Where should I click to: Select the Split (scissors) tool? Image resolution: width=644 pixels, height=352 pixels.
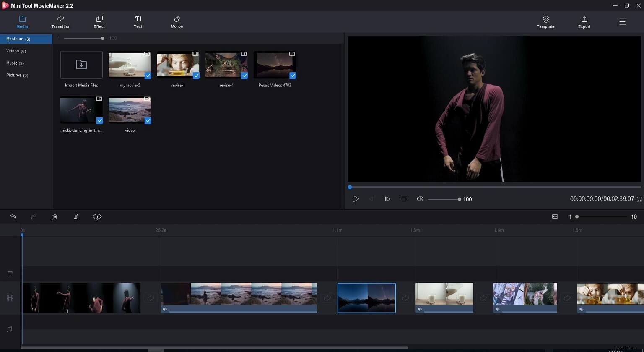[76, 216]
